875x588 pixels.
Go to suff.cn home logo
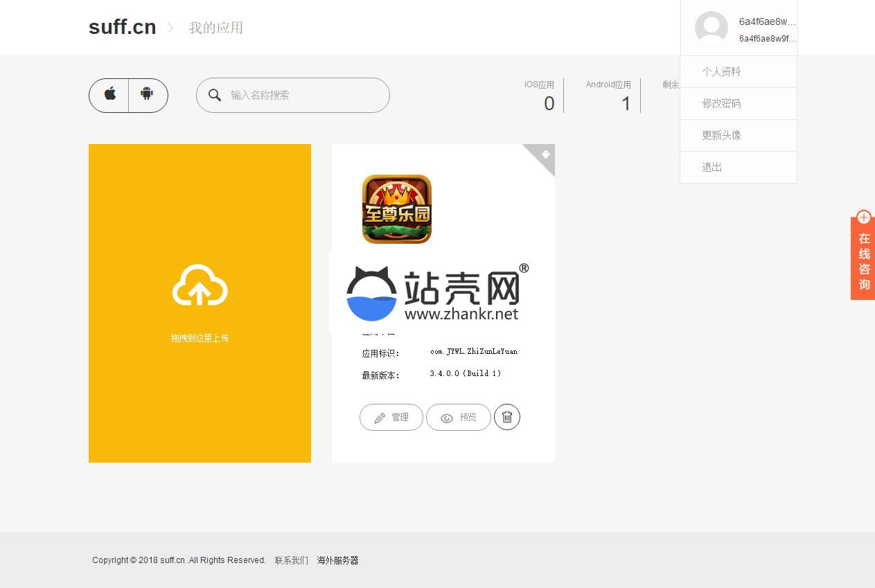point(122,28)
